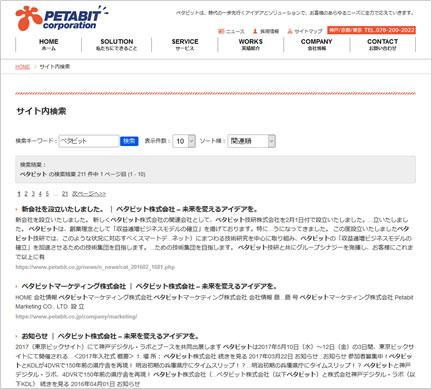Click the next page 次ページへ link
The image size is (432, 389).
(x=89, y=194)
